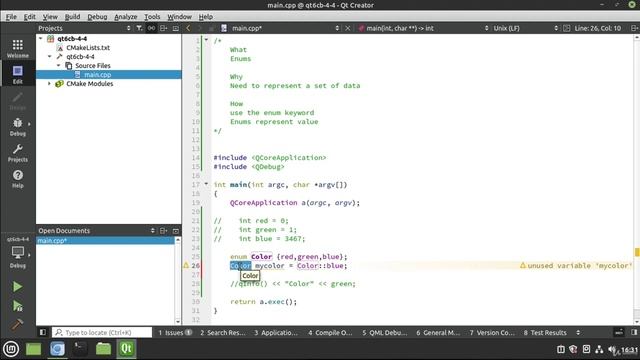640x360 pixels.
Task: Click the filter tree icon in Projects panel
Action: pyautogui.click(x=139, y=28)
